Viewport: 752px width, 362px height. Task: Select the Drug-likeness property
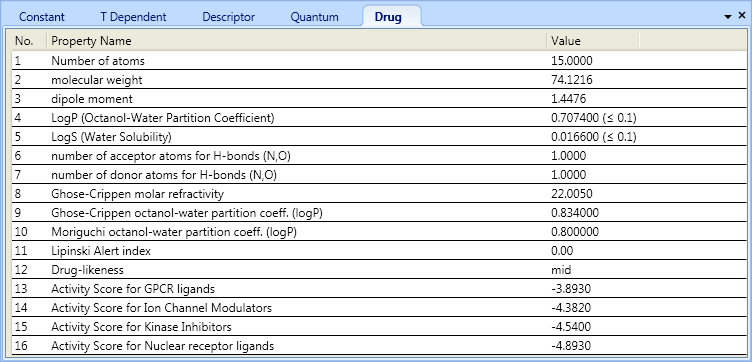pos(379,270)
